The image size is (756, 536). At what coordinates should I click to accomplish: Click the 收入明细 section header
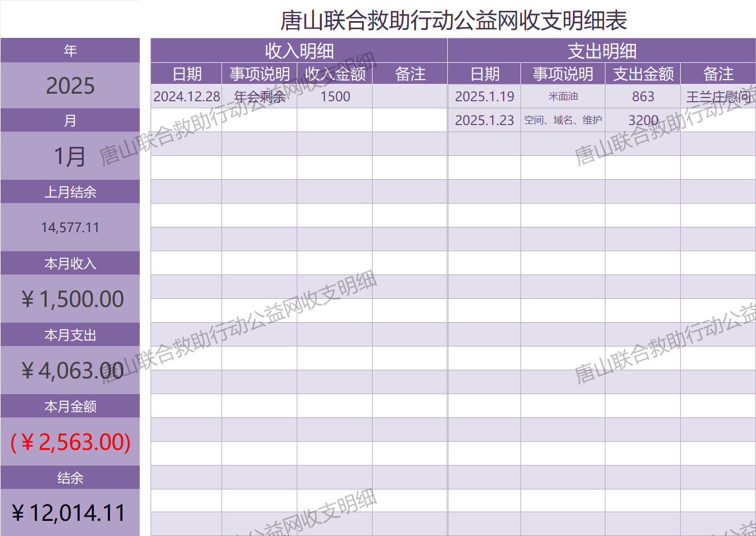coord(299,51)
